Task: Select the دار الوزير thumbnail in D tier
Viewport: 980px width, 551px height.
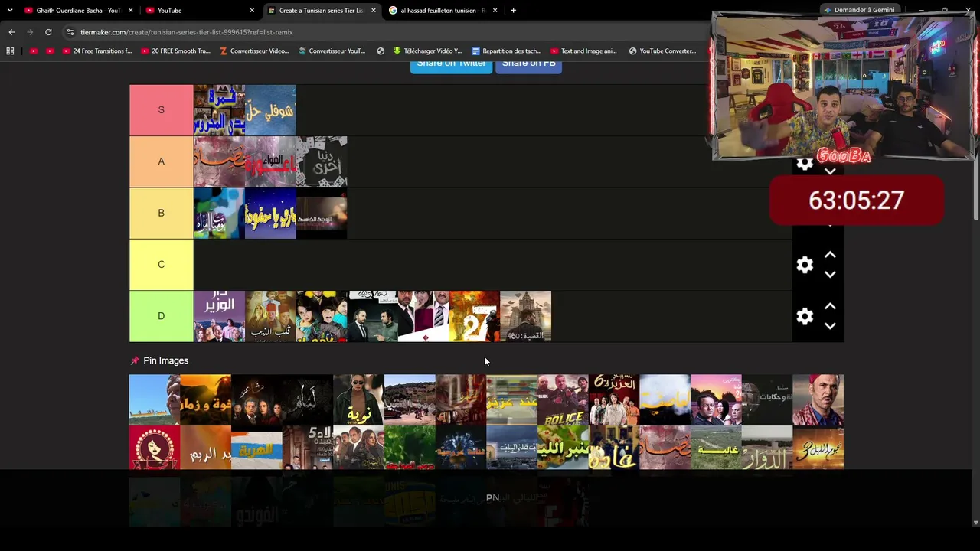Action: [x=219, y=316]
